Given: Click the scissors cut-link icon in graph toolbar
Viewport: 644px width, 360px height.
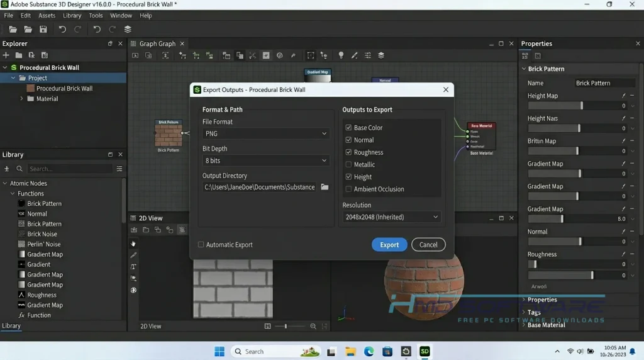Looking at the screenshot, I should [253, 55].
